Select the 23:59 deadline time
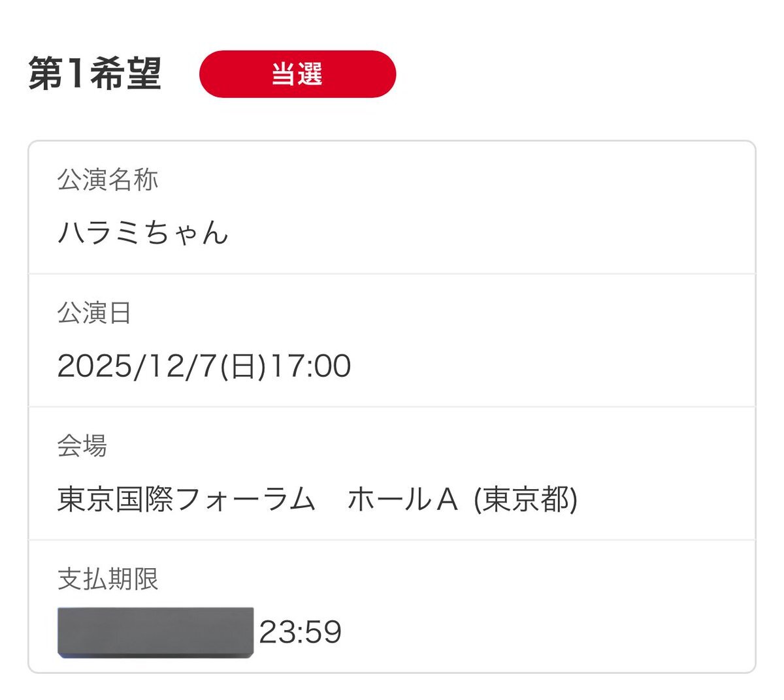784x700 pixels. [x=301, y=633]
